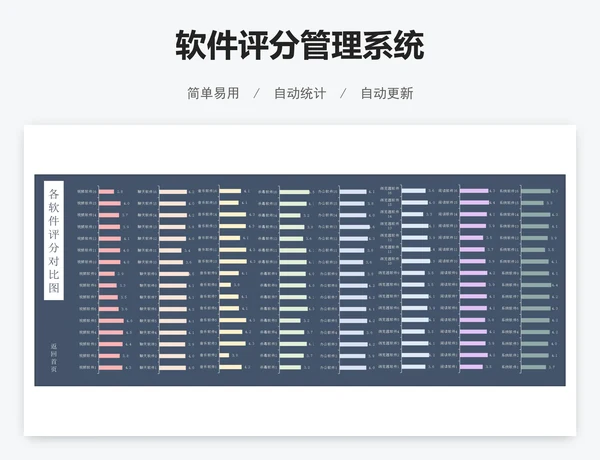This screenshot has width=600, height=460.
Task: Select the green 杀毒软件16 bar
Action: [294, 191]
